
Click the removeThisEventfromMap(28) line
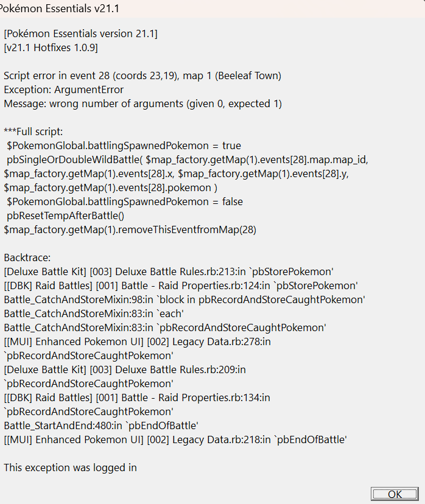pos(130,229)
